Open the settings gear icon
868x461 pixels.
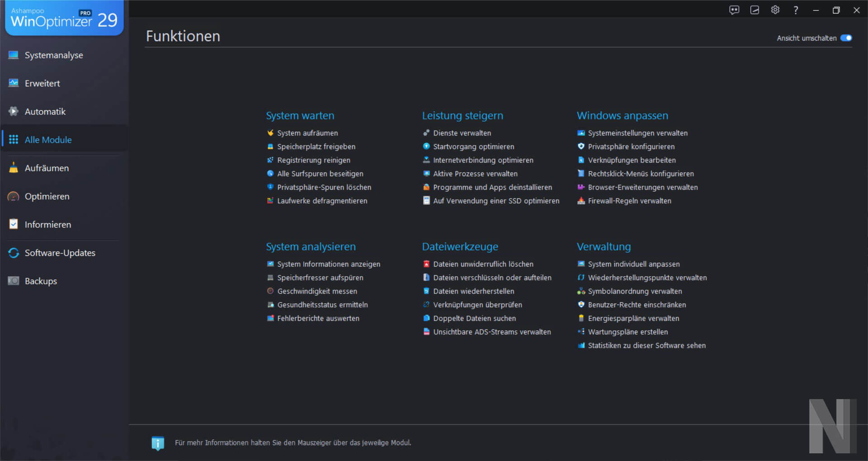775,10
